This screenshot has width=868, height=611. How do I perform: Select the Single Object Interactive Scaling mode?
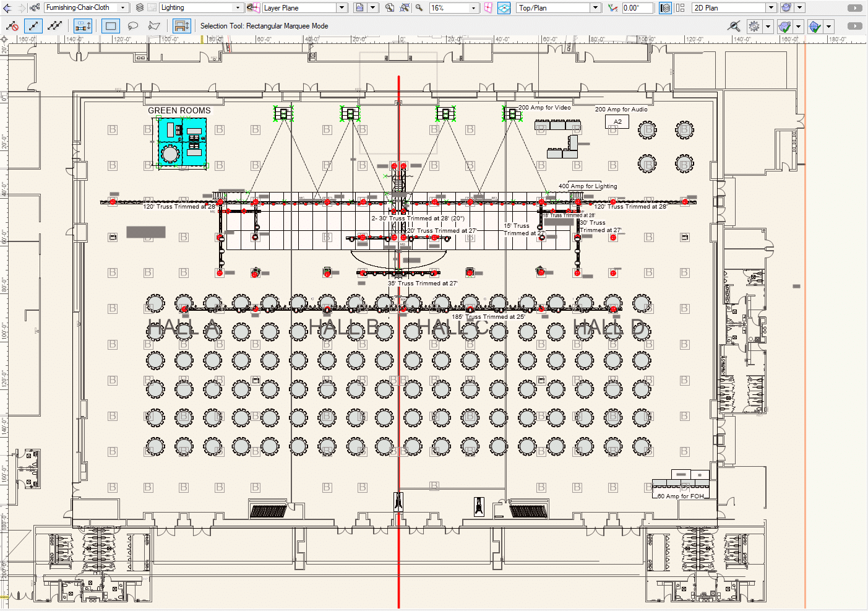(x=33, y=26)
